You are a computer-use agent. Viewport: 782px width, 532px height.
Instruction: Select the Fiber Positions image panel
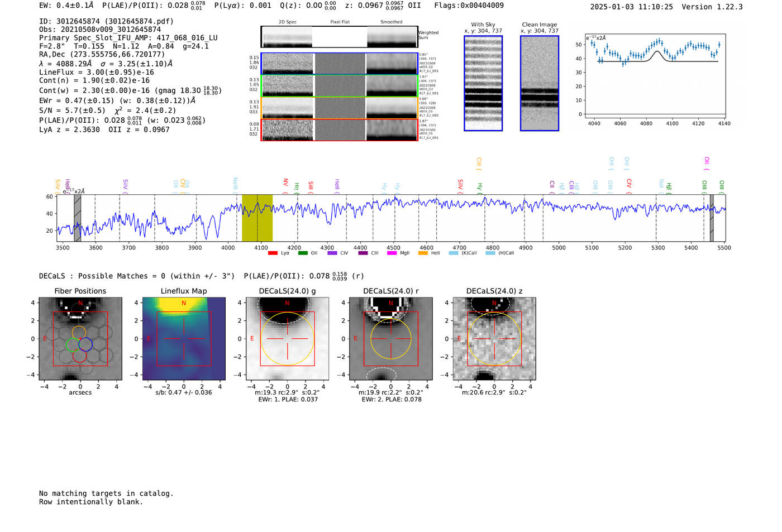point(80,339)
